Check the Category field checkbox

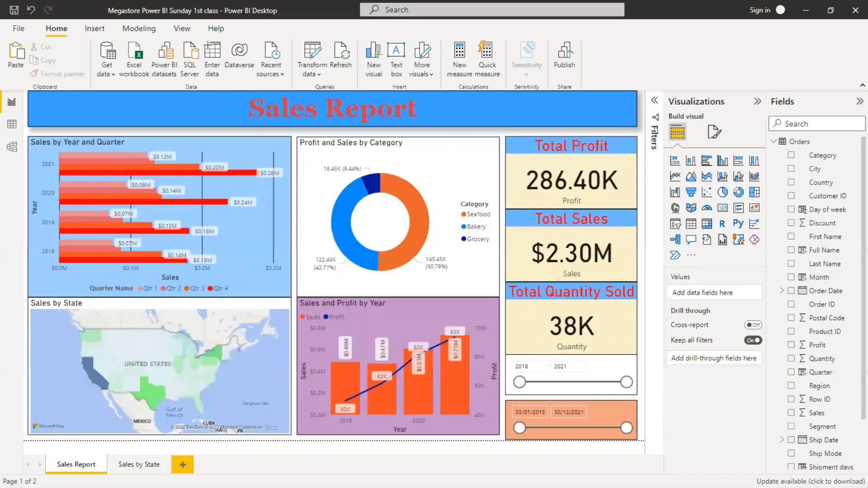791,155
